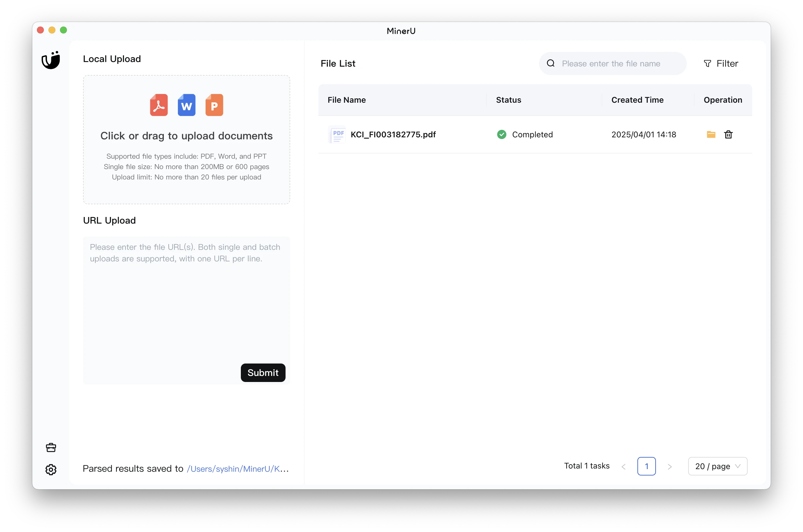Screen dimensions: 803x532
Task: Click 'Click or drag to upload documents' area
Action: point(187,139)
